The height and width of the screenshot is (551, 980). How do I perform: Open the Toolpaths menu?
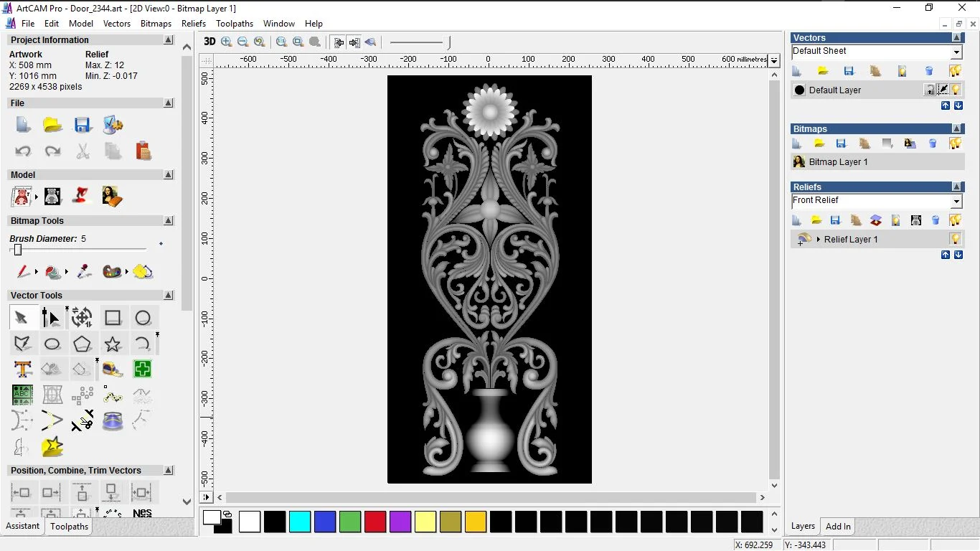pos(234,24)
